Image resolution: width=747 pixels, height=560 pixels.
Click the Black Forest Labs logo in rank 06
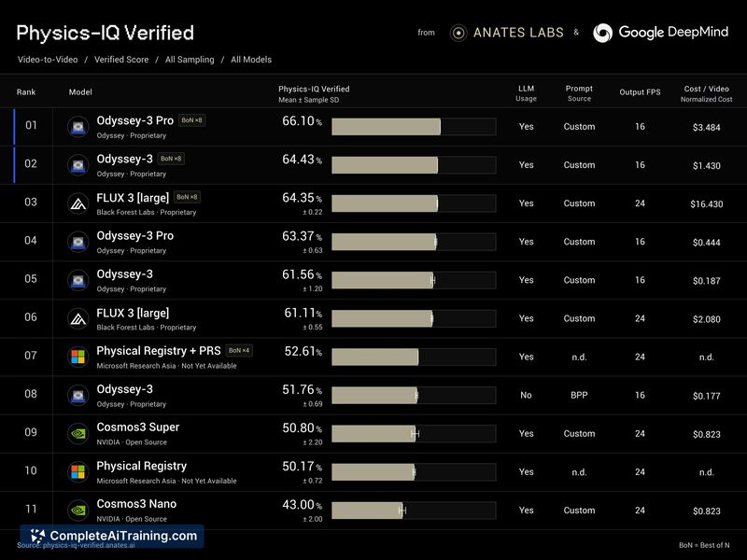tap(78, 319)
